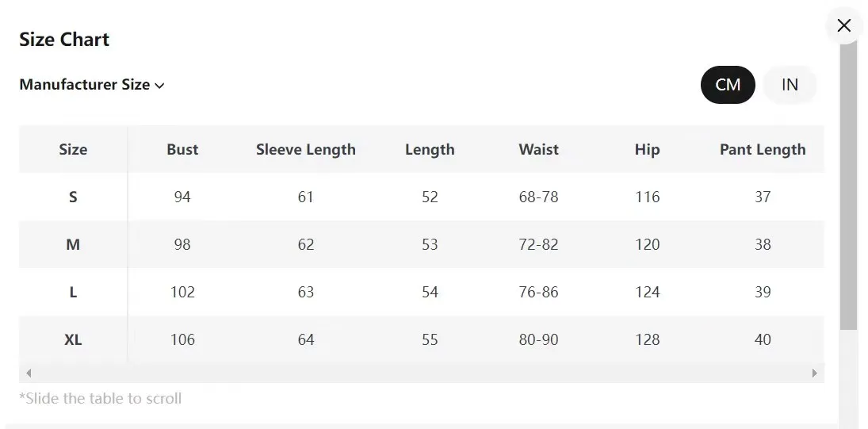Switch units to IN
The width and height of the screenshot is (868, 429).
(790, 85)
